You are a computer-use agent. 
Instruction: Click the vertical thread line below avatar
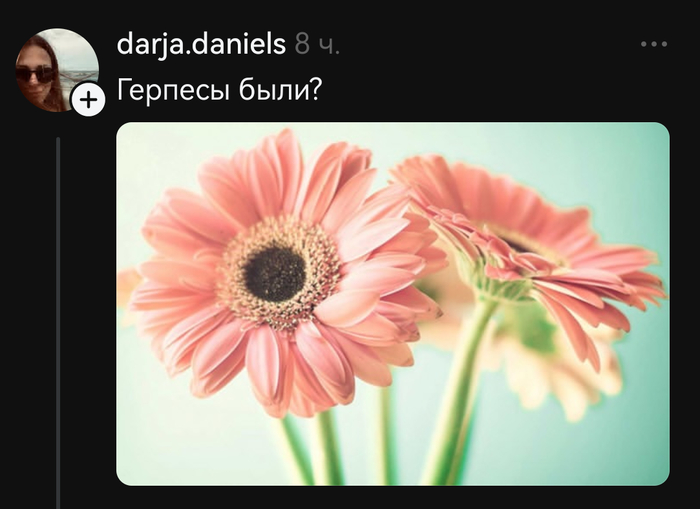pos(58,323)
